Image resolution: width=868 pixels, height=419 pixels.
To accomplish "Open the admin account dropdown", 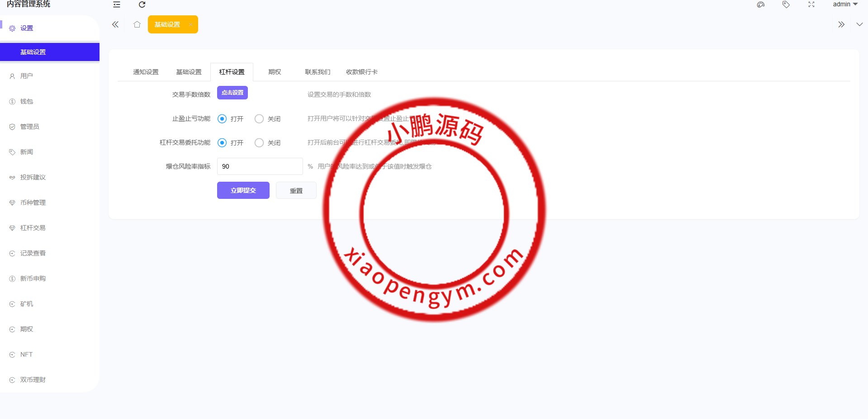I will [x=845, y=5].
